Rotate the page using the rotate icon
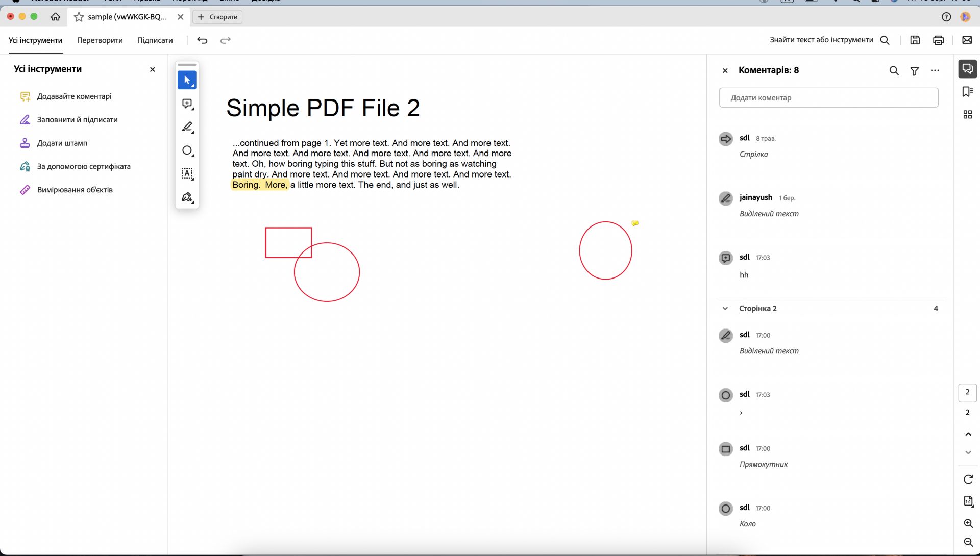This screenshot has width=980, height=556. pos(968,479)
